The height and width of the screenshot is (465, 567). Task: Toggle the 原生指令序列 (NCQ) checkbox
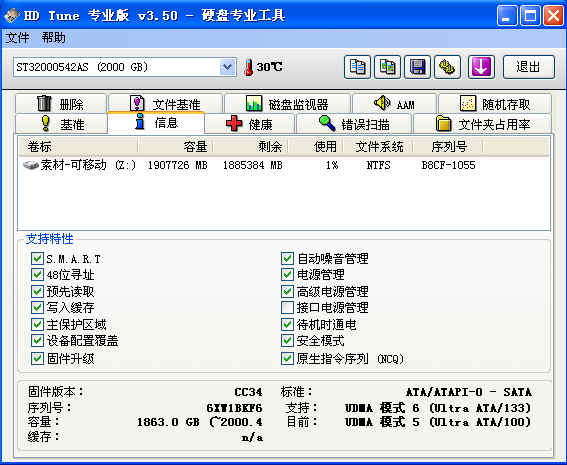[x=287, y=358]
